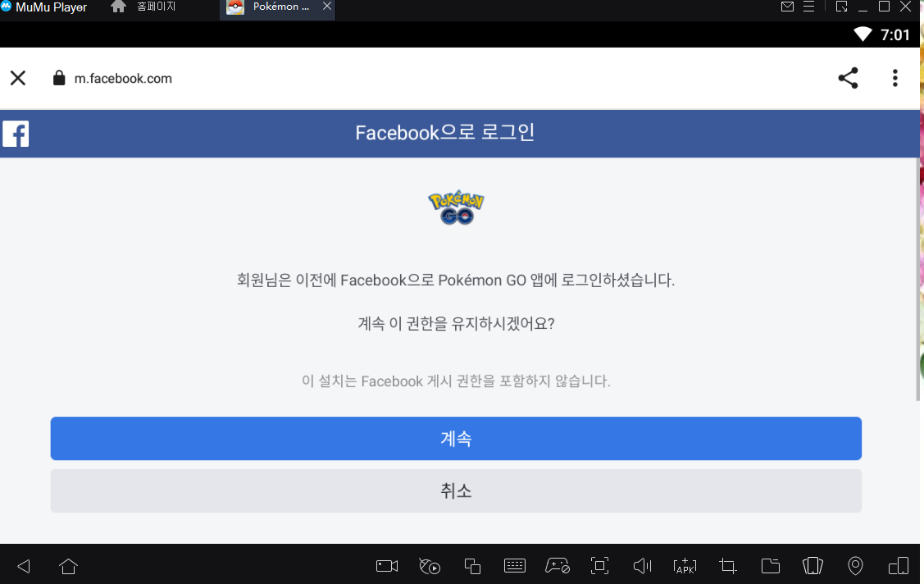
Task: Tap the Android home button
Action: pyautogui.click(x=68, y=566)
